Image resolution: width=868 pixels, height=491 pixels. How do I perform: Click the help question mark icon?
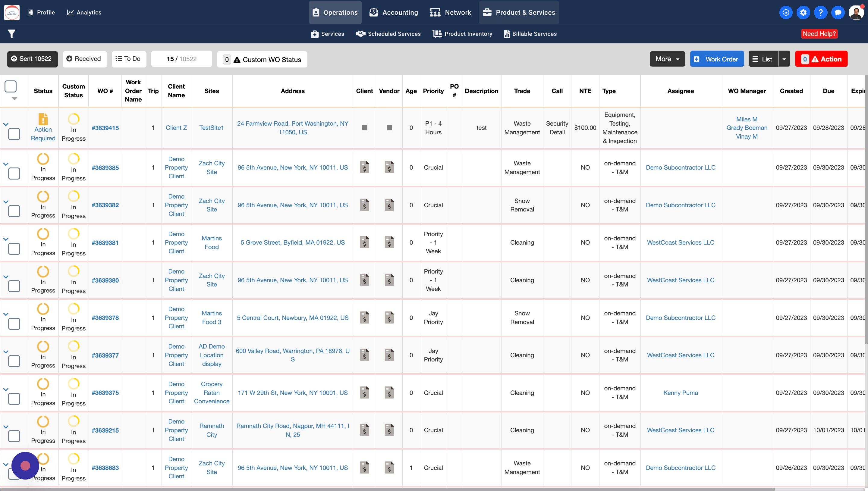coord(820,12)
